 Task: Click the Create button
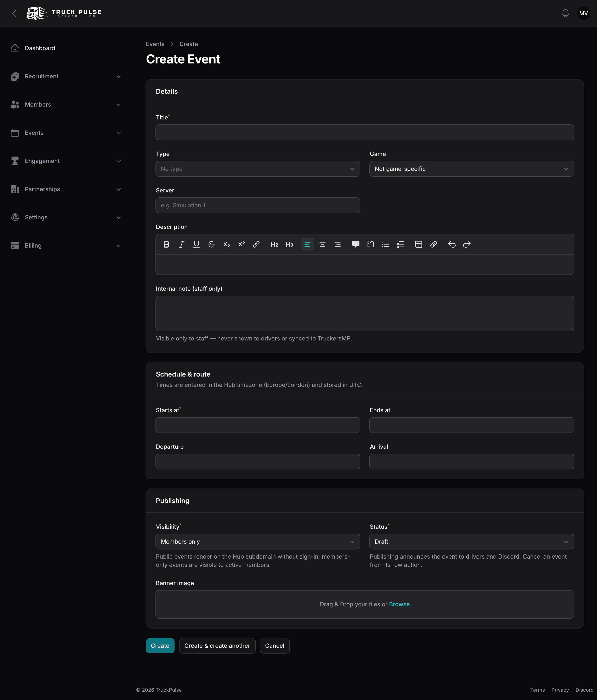tap(160, 646)
